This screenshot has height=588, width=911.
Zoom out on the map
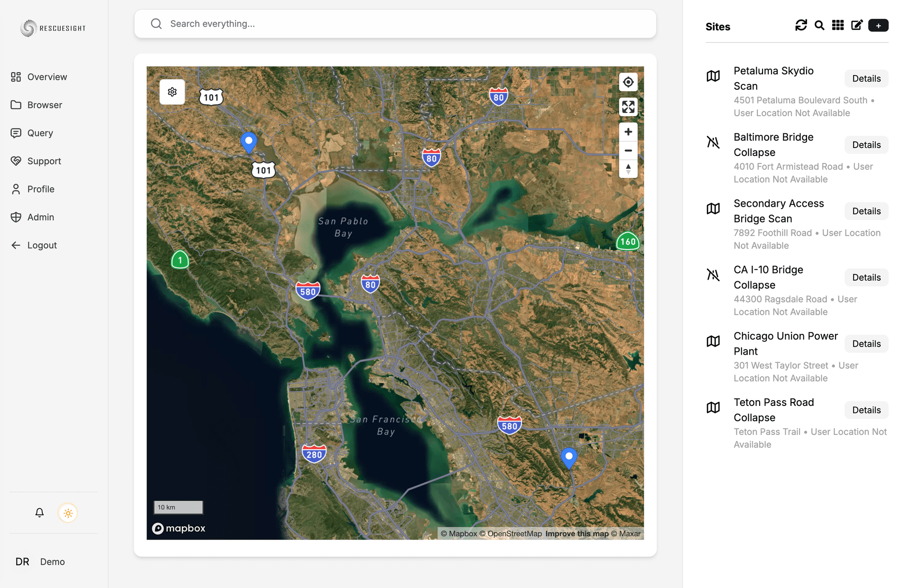(x=628, y=150)
